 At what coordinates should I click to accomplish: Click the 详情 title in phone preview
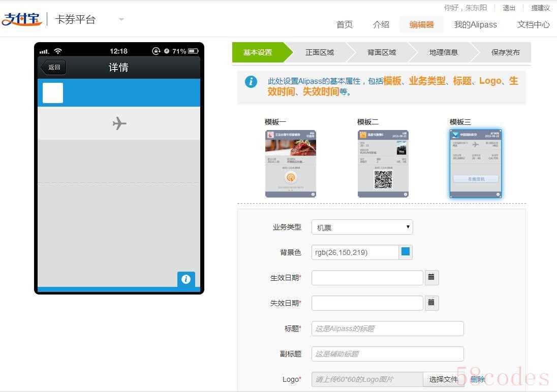pos(118,67)
